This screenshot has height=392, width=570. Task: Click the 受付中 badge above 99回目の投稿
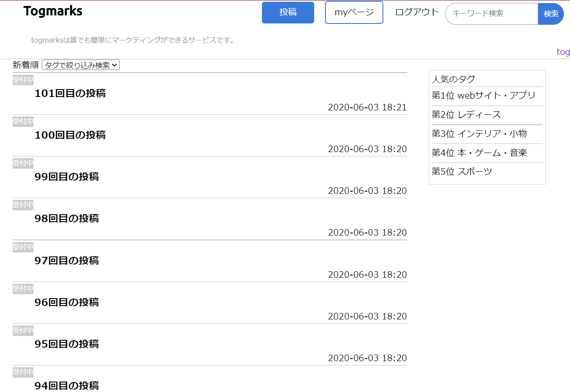pyautogui.click(x=23, y=163)
